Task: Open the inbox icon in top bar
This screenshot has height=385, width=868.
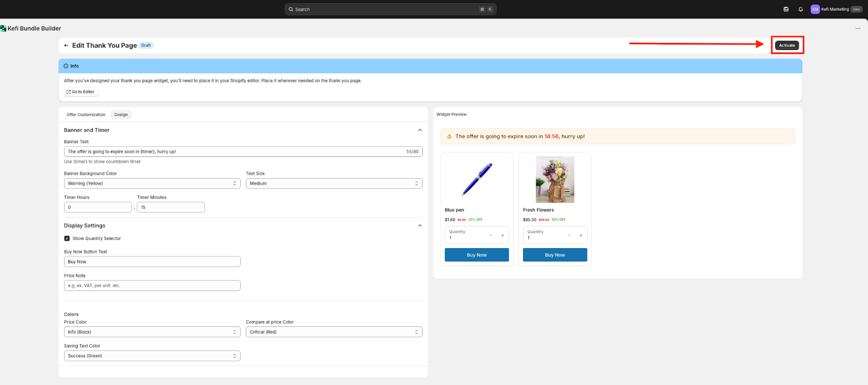Action: [x=786, y=9]
